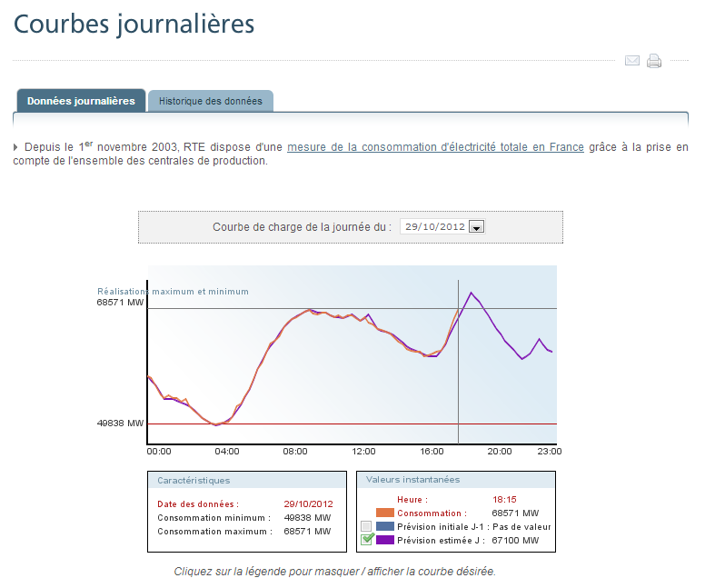
Task: Click the 12:00 time axis label
Action: (363, 451)
